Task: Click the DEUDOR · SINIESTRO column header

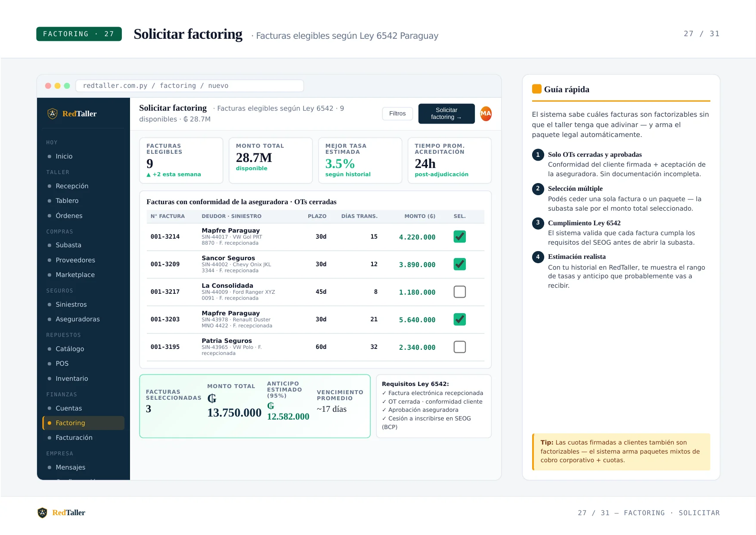Action: [231, 216]
